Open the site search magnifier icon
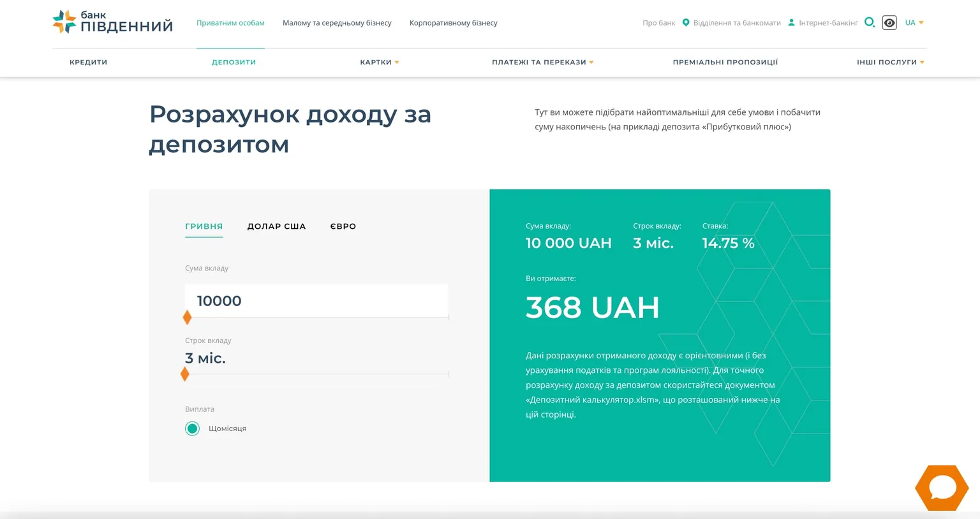The image size is (980, 519). tap(869, 22)
